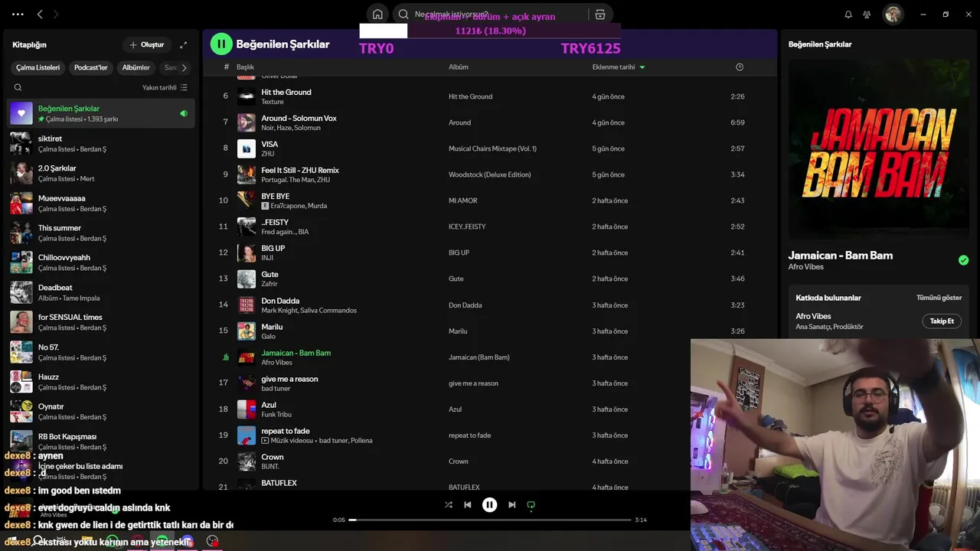980x551 pixels.
Task: Sort by duration clock icon header
Action: 740,67
